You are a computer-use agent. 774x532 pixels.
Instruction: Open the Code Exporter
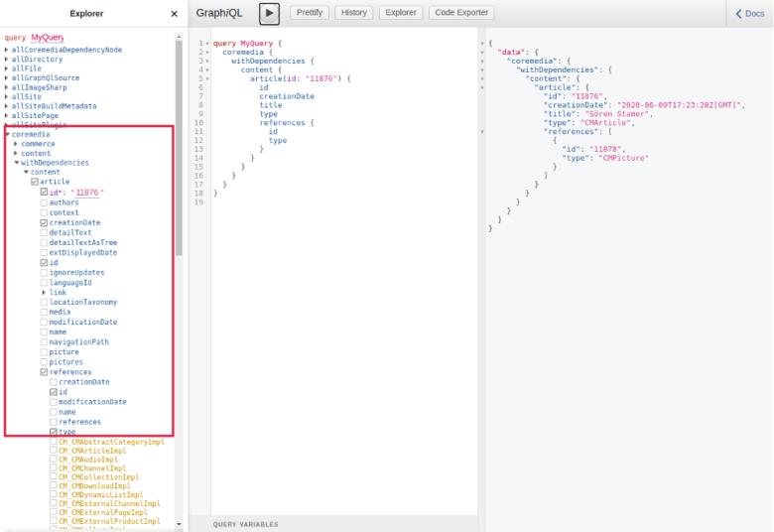click(x=461, y=13)
